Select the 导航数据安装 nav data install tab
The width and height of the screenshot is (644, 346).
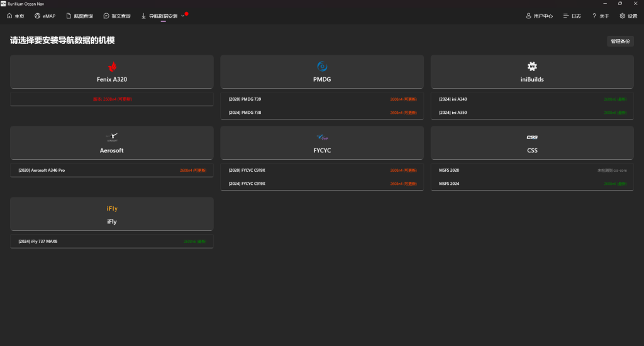point(159,16)
